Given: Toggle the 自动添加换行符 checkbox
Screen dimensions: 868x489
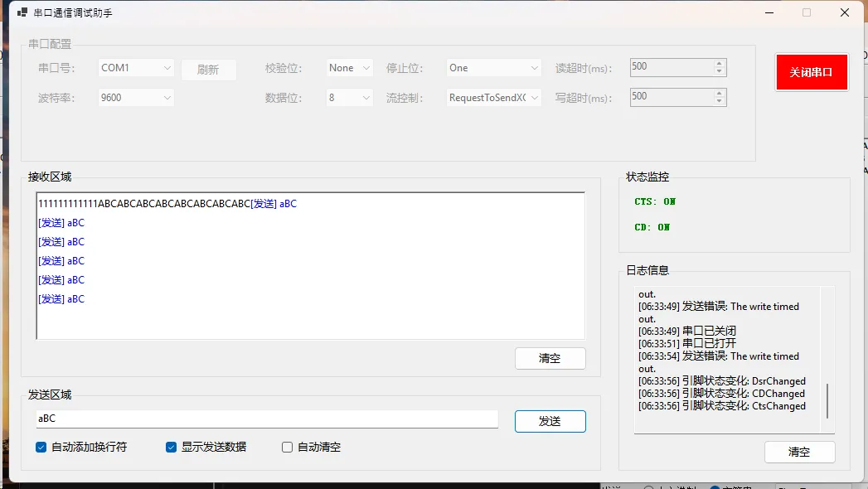Looking at the screenshot, I should [41, 448].
